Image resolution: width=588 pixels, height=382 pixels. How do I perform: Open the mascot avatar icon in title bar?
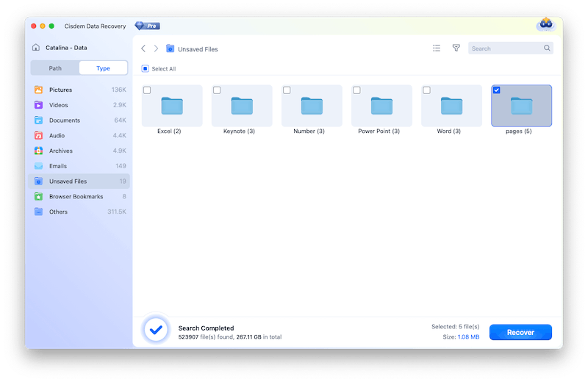pyautogui.click(x=545, y=24)
